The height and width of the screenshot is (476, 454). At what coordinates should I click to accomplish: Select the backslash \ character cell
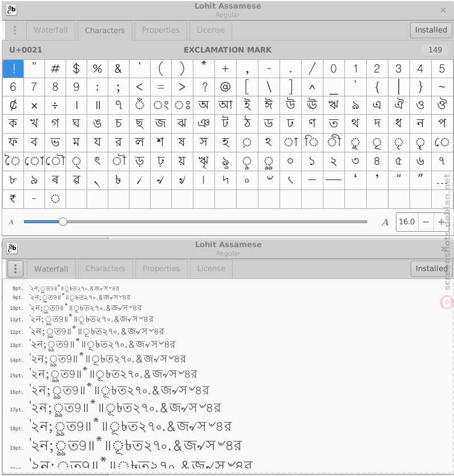tap(269, 87)
